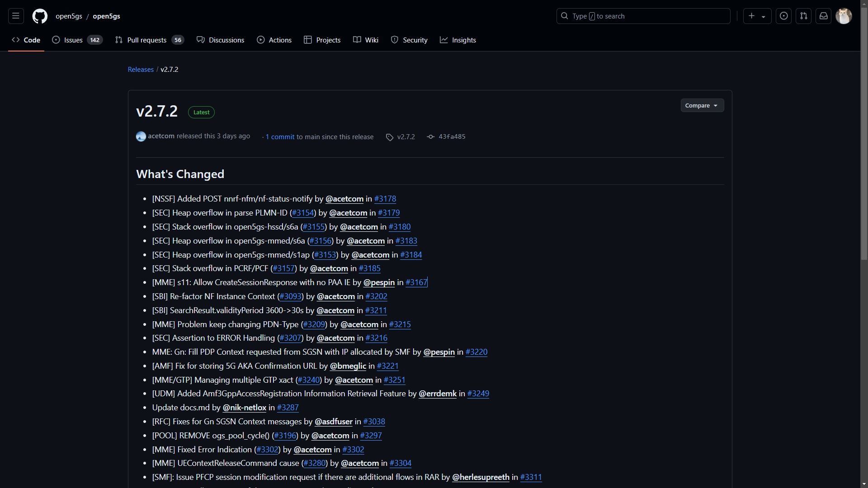
Task: Click the scrollbar up arrow
Action: (864, 4)
